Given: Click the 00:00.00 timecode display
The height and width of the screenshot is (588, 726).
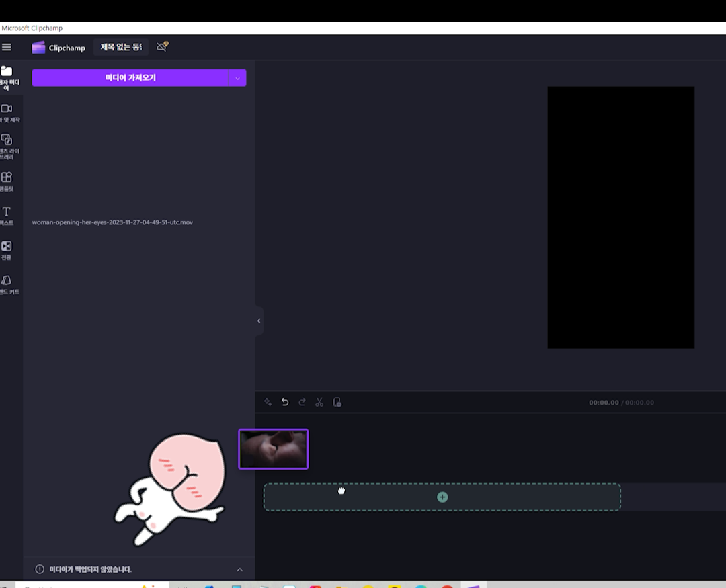Looking at the screenshot, I should point(604,403).
